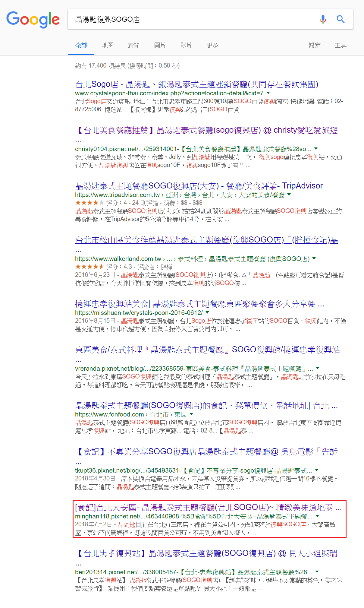Open the TripAdvisor 晶湯匙 result link
Image resolution: width=364 pixels, height=608 pixels.
199,186
